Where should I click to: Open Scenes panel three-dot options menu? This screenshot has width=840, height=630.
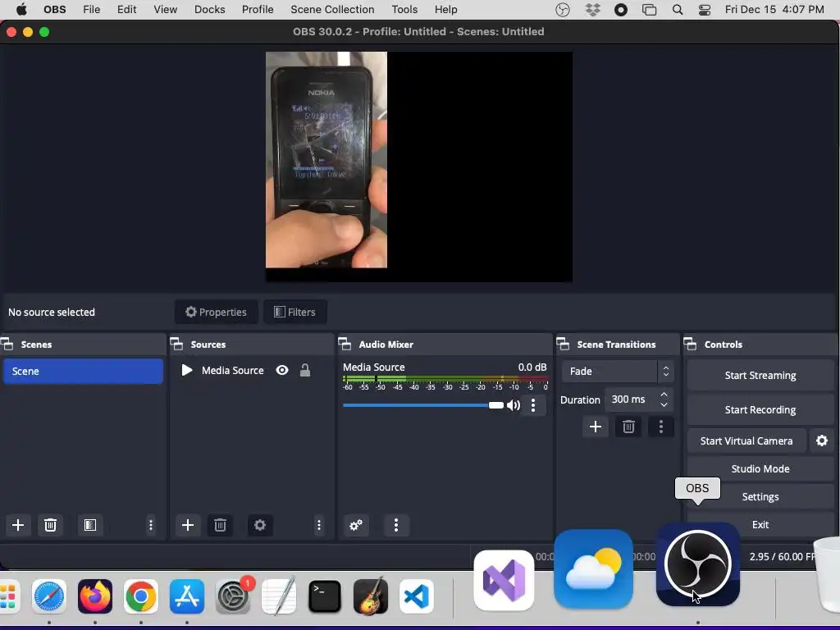151,525
